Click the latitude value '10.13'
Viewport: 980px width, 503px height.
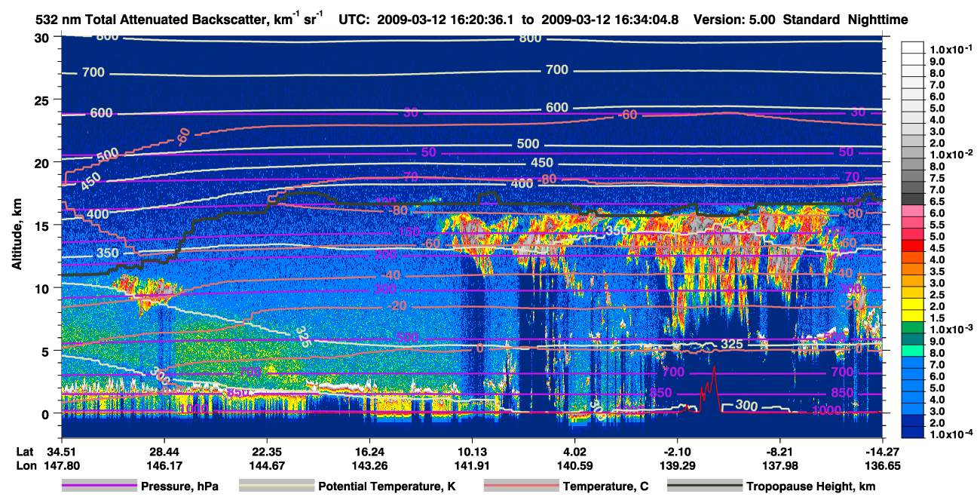(x=472, y=452)
